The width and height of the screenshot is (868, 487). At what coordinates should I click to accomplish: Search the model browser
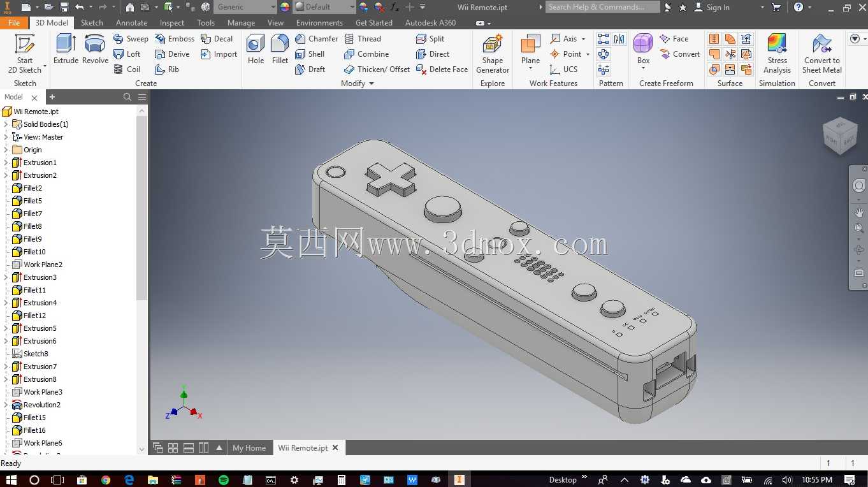127,97
